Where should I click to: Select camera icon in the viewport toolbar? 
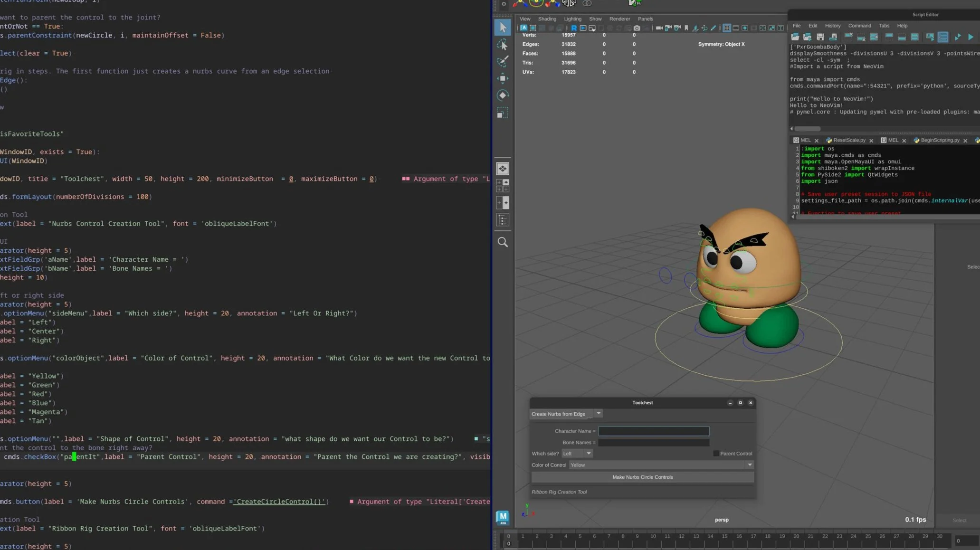click(x=659, y=28)
